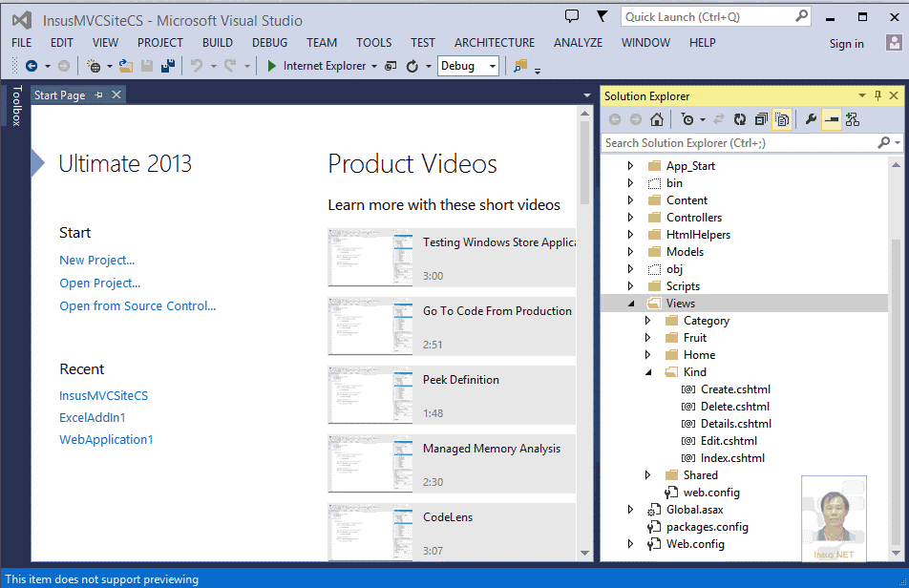Select Index.cshtml in Solution Explorer
909x588 pixels.
[x=732, y=458]
